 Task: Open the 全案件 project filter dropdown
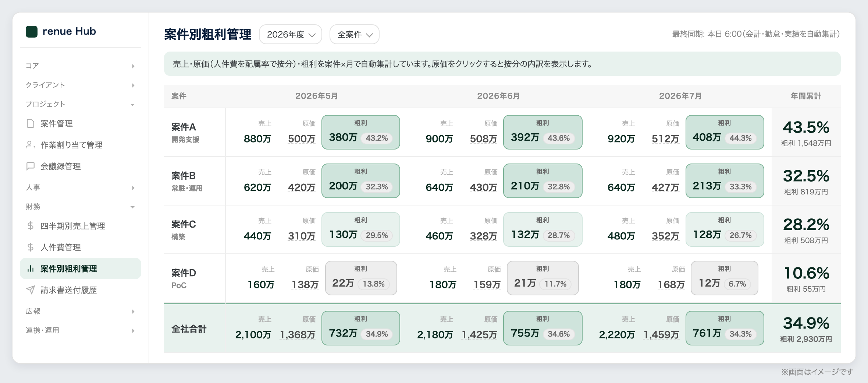click(355, 35)
